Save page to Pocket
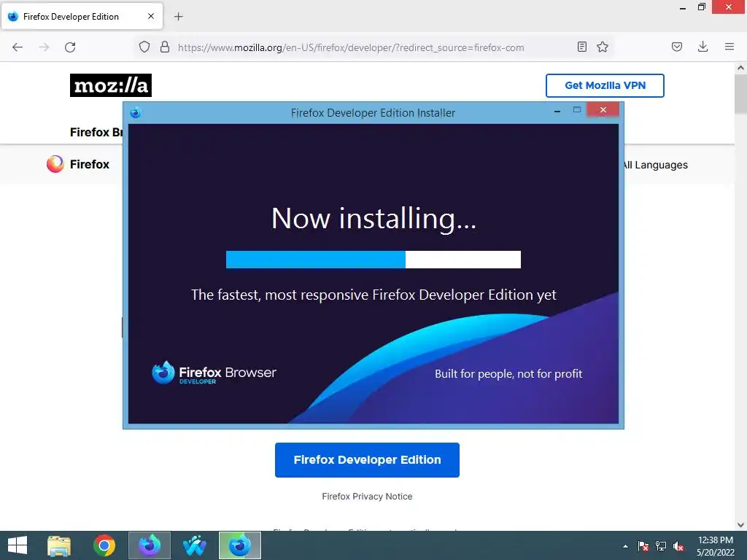 [677, 47]
